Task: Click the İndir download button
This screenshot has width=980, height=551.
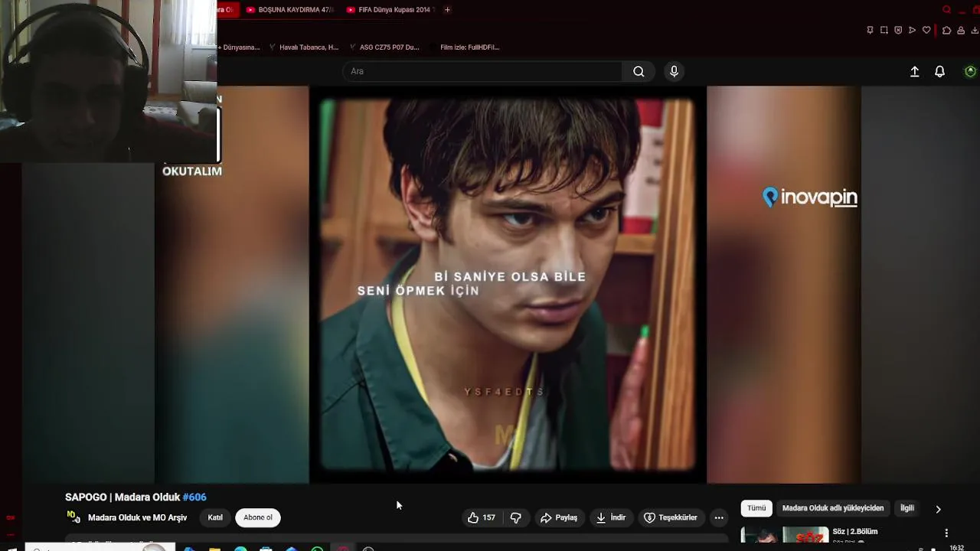Action: click(x=611, y=518)
